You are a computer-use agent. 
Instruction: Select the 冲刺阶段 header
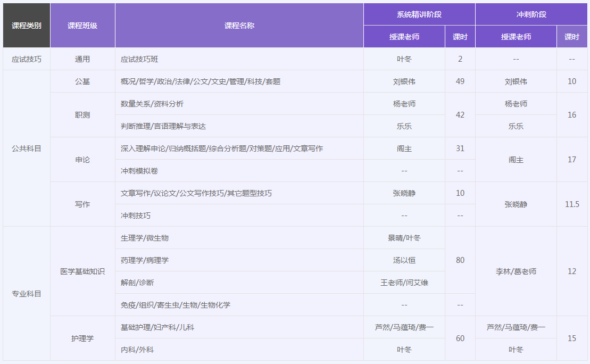click(531, 14)
